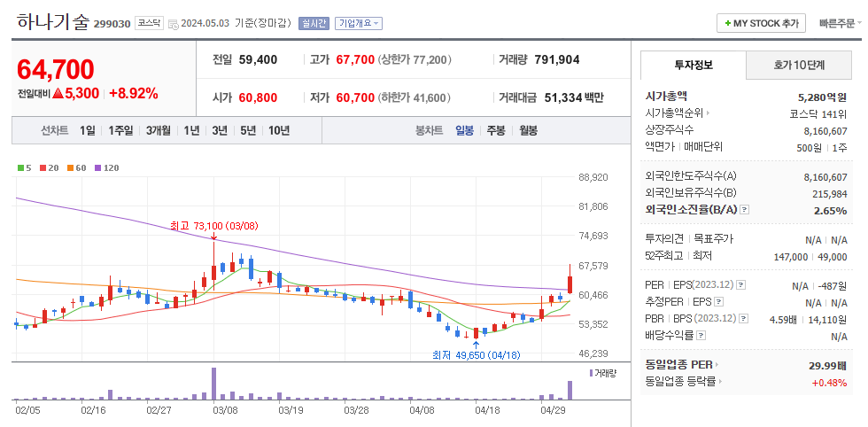Select the 월봉 monthly candle chart
The height and width of the screenshot is (427, 868).
(x=528, y=131)
